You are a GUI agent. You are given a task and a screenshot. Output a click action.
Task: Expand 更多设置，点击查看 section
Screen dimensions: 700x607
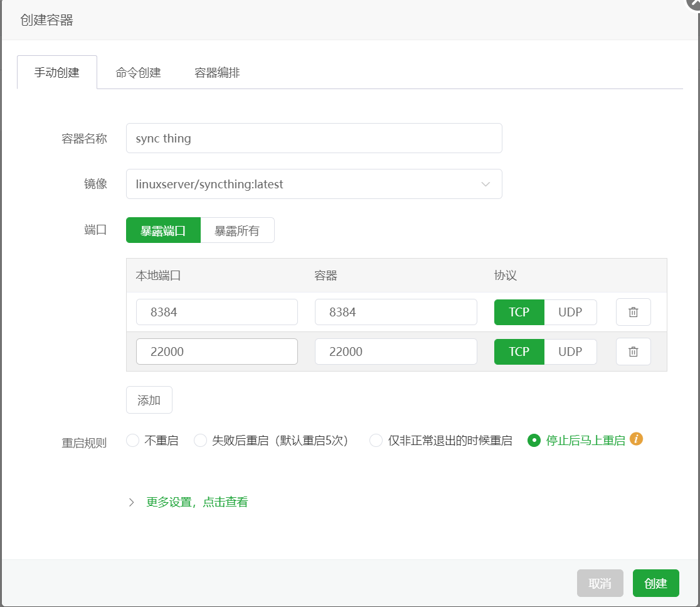(x=197, y=502)
